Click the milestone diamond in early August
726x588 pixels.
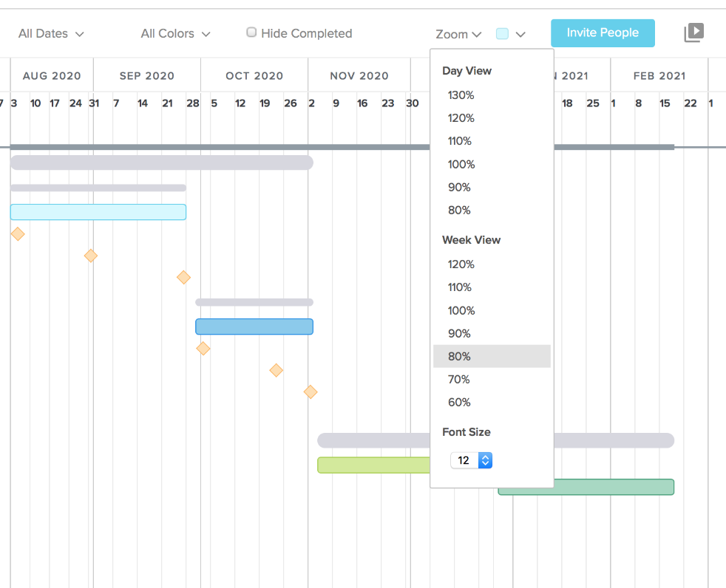click(x=17, y=234)
